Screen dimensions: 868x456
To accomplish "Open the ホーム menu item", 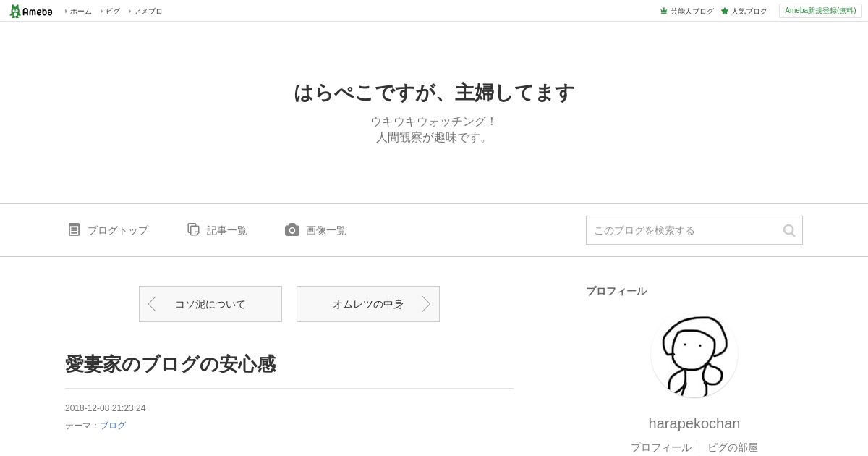I will (x=80, y=11).
